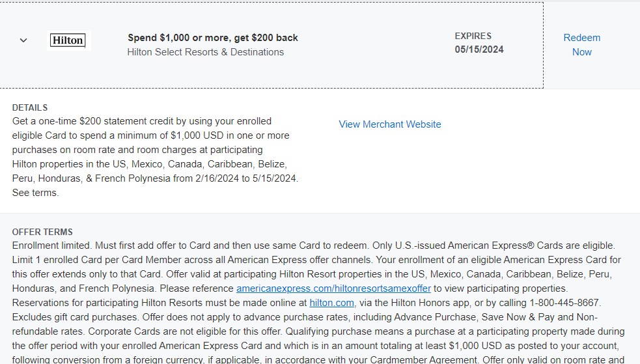Click the "See terms." text in the details
Image resolution: width=640 pixels, height=364 pixels.
(35, 193)
